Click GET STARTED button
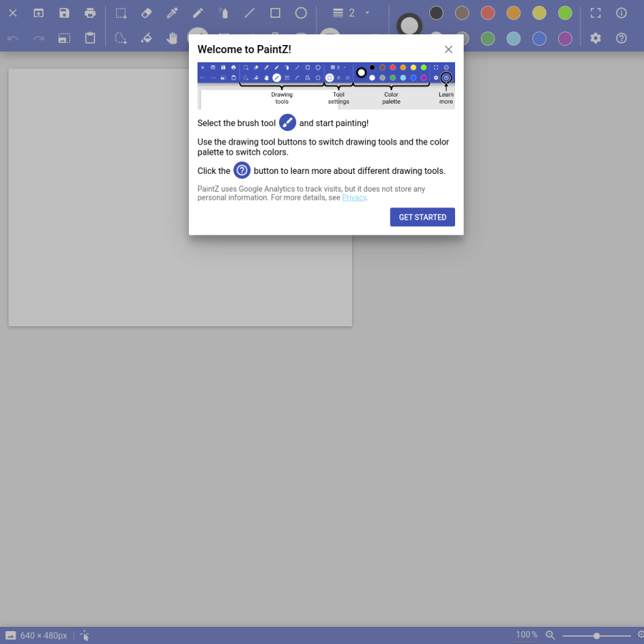This screenshot has height=644, width=644. 422,217
